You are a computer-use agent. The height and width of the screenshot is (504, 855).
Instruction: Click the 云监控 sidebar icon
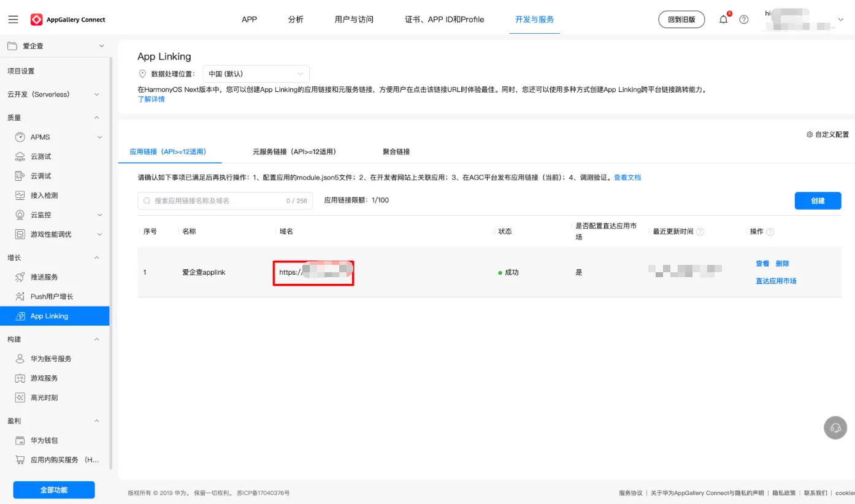coord(20,215)
